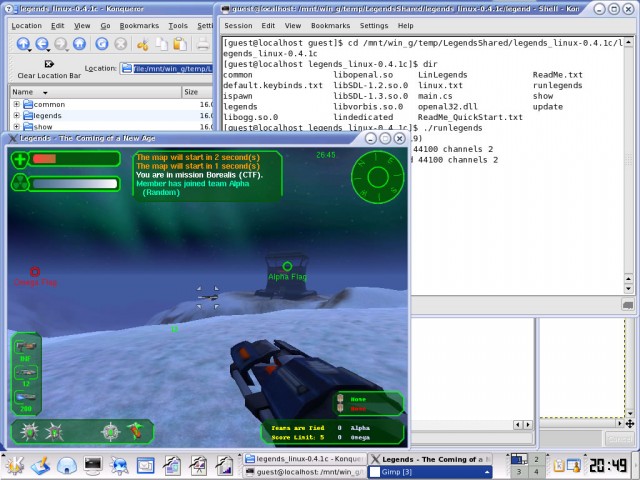Click the Klipper clipboard tray icon
Viewport: 640px width, 480px height.
[559, 465]
